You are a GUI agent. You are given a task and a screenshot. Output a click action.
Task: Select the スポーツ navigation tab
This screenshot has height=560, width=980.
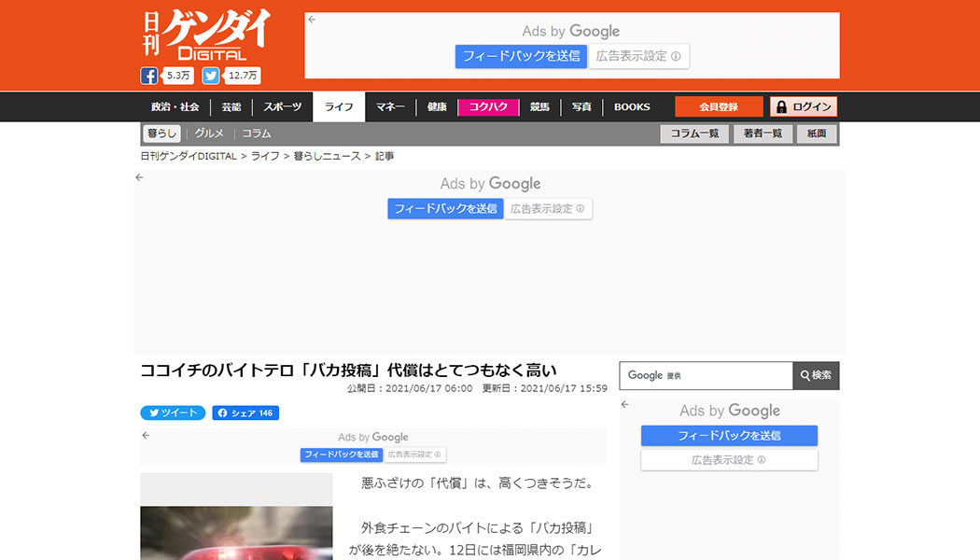pyautogui.click(x=282, y=106)
